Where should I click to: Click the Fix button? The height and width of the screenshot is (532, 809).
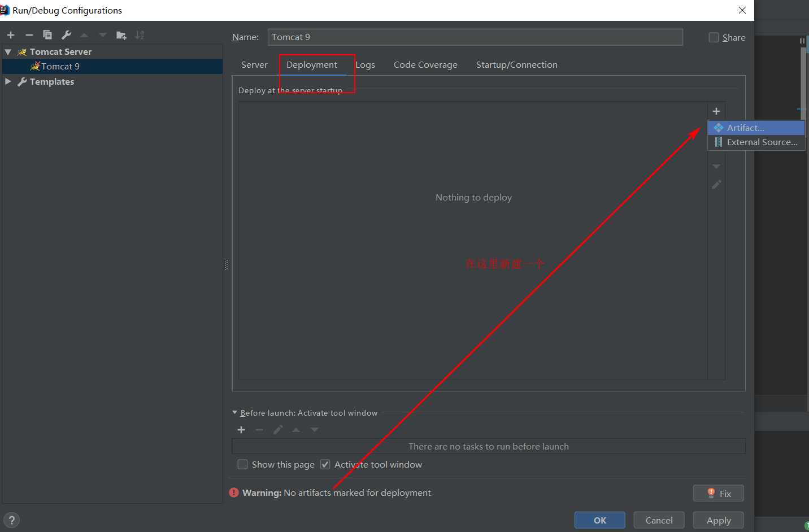[719, 493]
